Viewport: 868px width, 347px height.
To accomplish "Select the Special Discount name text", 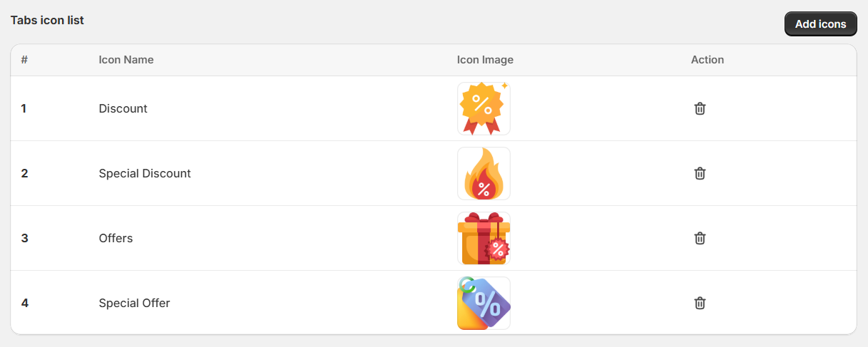I will (x=145, y=173).
